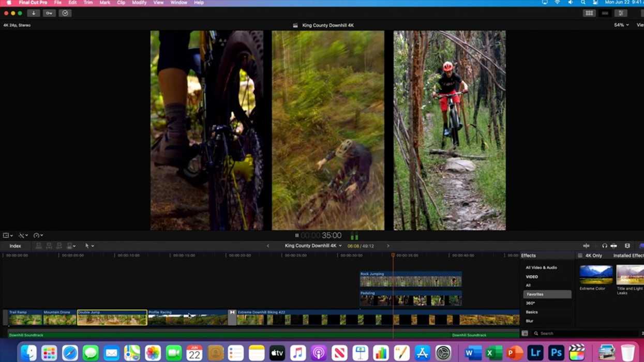644x362 pixels.
Task: Open Spotlight search in the menu bar
Action: pos(583,3)
